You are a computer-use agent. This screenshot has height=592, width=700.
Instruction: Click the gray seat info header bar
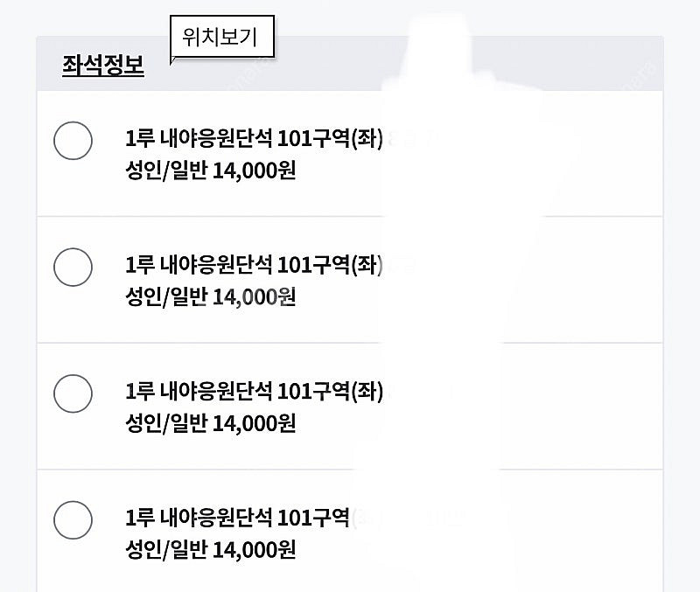(x=525, y=65)
